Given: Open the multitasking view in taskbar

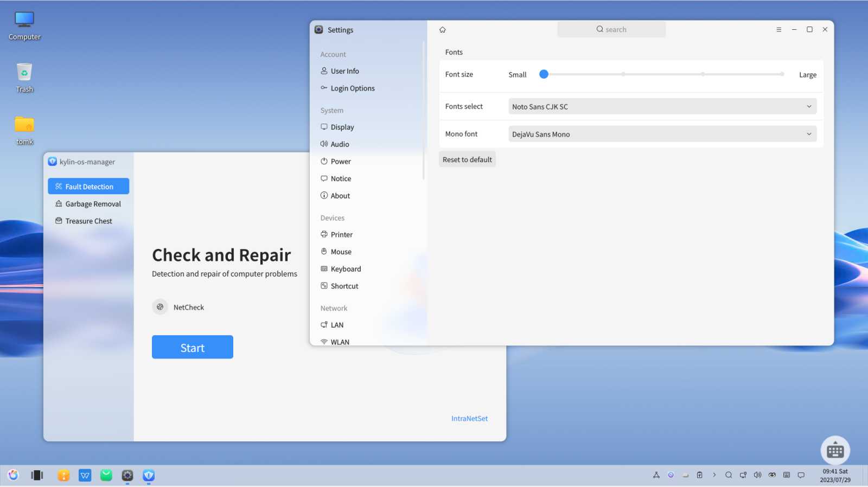Looking at the screenshot, I should click(x=37, y=475).
